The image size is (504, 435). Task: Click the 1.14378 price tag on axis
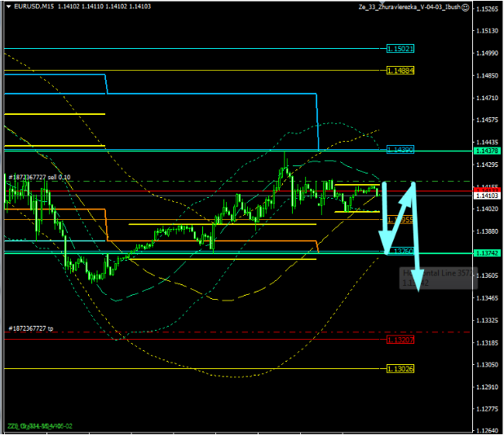pyautogui.click(x=488, y=151)
